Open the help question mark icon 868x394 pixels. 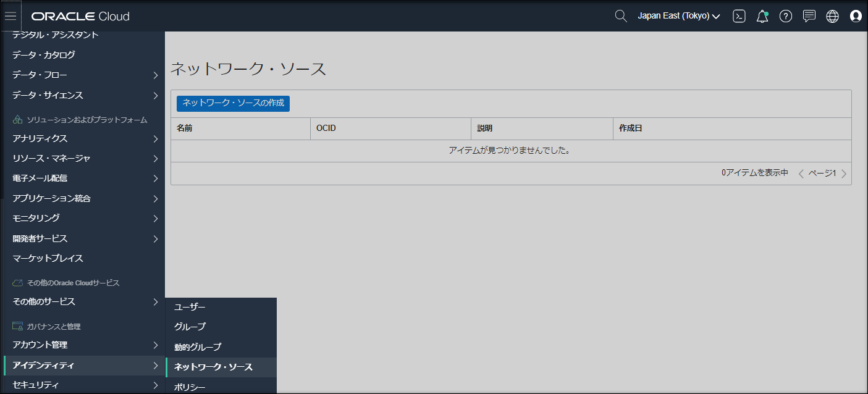(x=786, y=16)
